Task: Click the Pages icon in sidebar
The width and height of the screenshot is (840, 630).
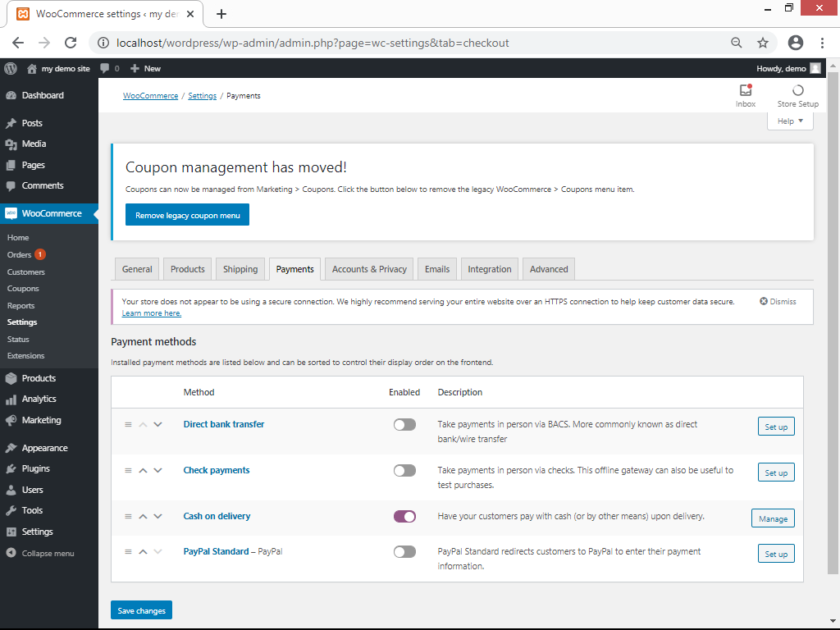Action: click(x=11, y=166)
